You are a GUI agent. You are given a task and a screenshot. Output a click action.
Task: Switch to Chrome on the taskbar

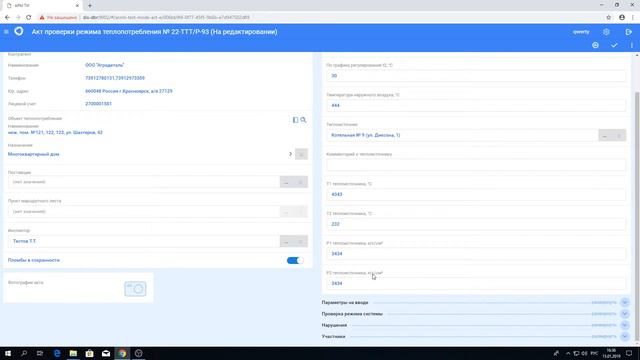click(122, 353)
